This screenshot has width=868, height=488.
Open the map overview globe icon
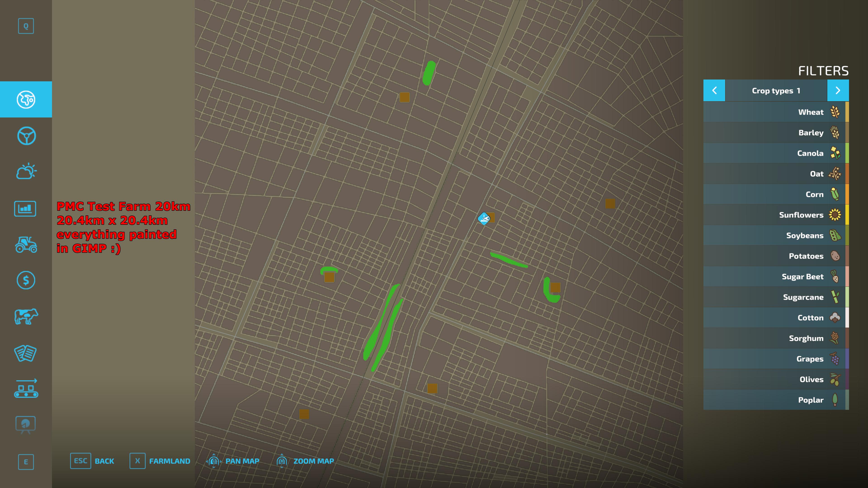pos(26,99)
